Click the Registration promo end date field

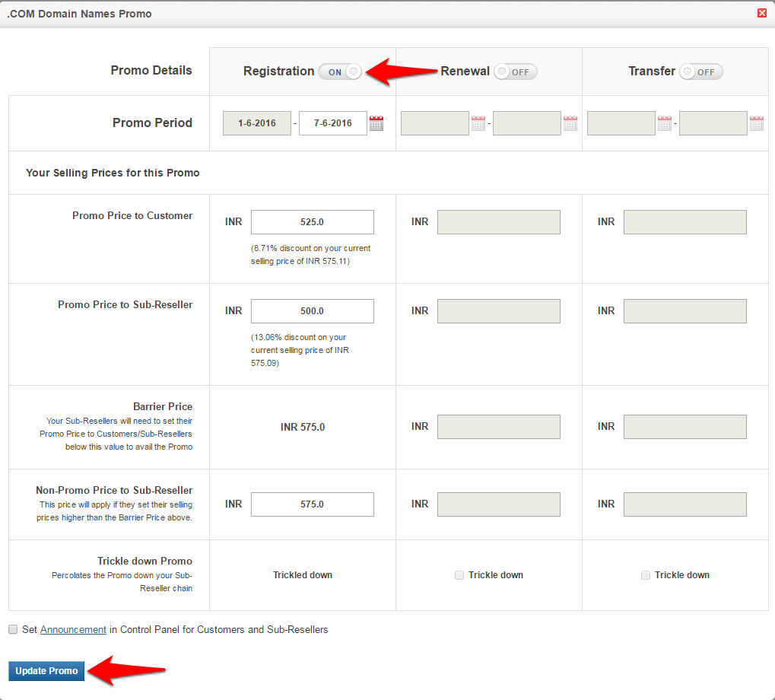click(332, 123)
